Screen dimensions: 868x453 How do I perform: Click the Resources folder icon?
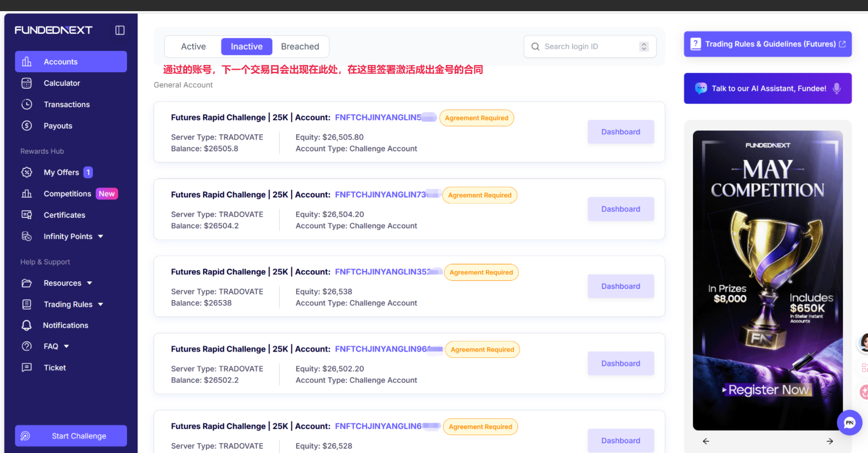27,283
